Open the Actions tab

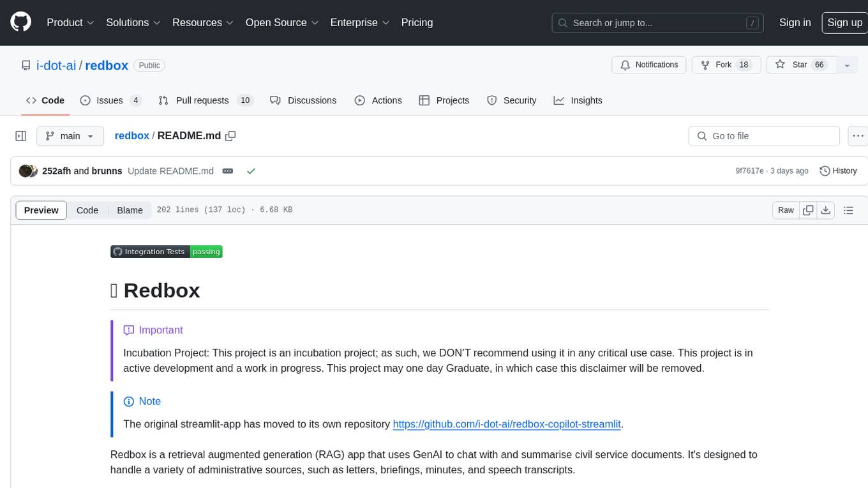[378, 100]
